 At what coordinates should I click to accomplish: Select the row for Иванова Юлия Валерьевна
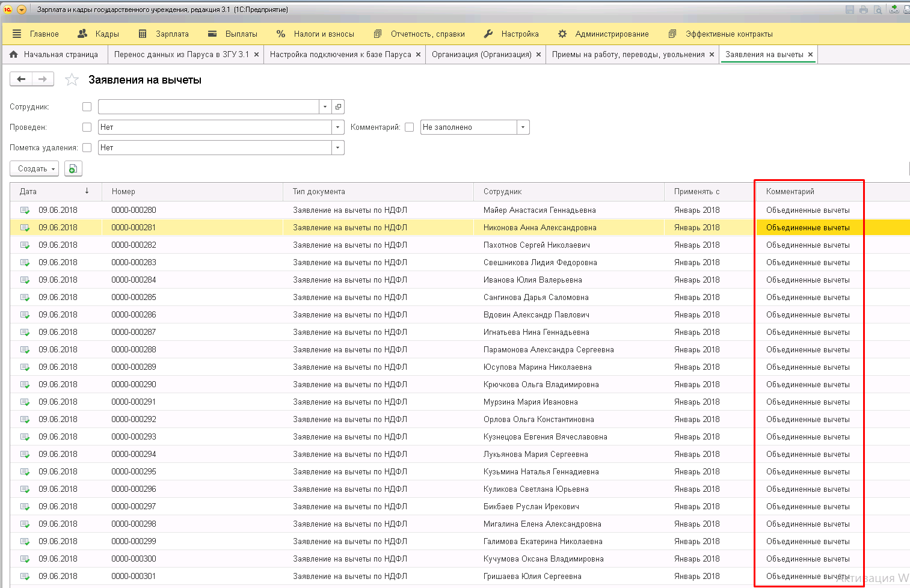(x=532, y=280)
